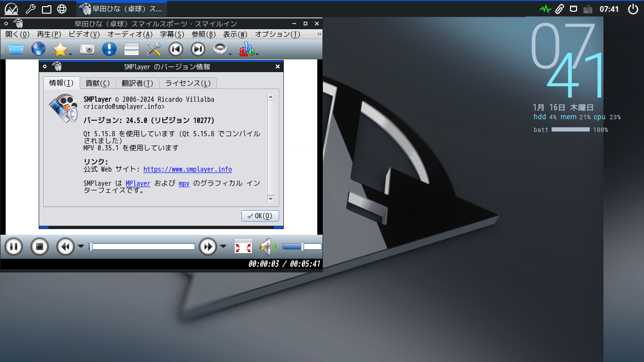Click the 07:41 clock in the top panel
Screen dimensions: 644x362
[609, 8]
